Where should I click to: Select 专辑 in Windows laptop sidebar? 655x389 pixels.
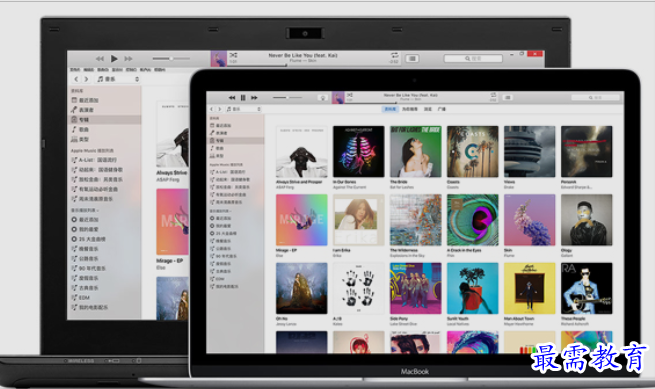pos(104,119)
